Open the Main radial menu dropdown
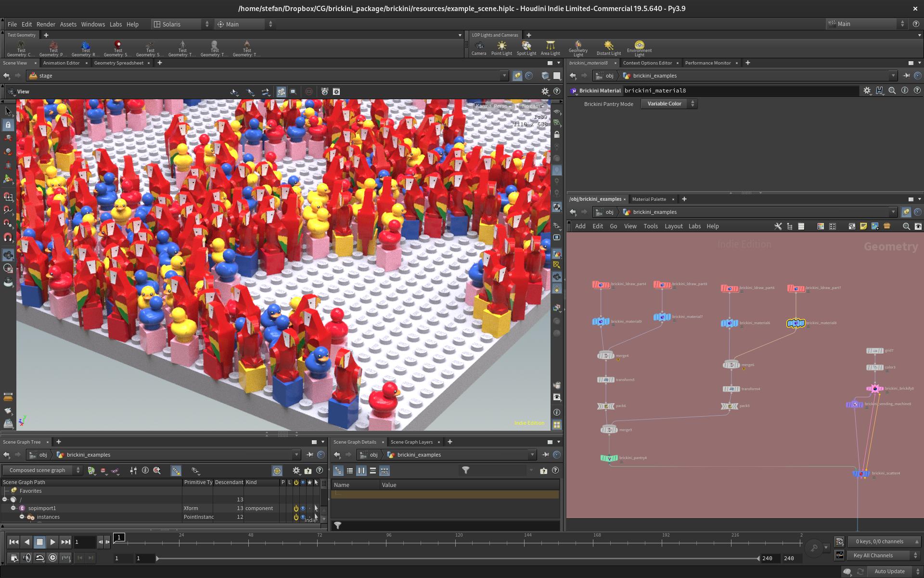 [x=244, y=24]
